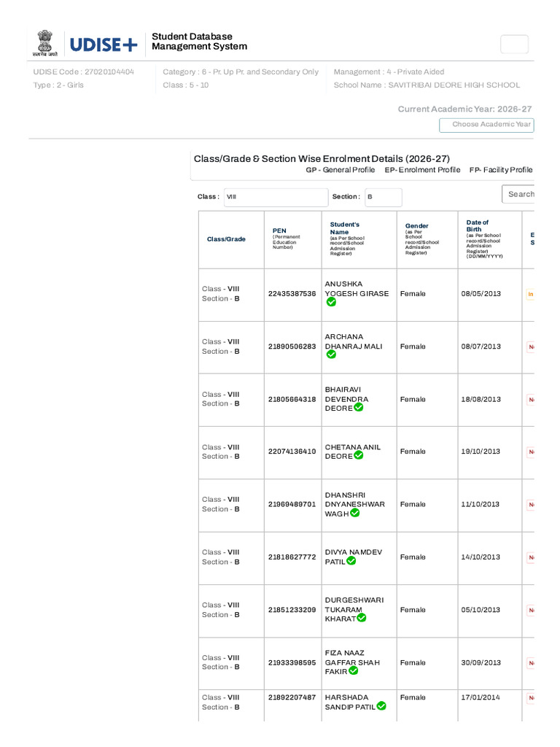Click student name HARSHADA SANDIP PATIL
560x747 pixels.
point(350,703)
